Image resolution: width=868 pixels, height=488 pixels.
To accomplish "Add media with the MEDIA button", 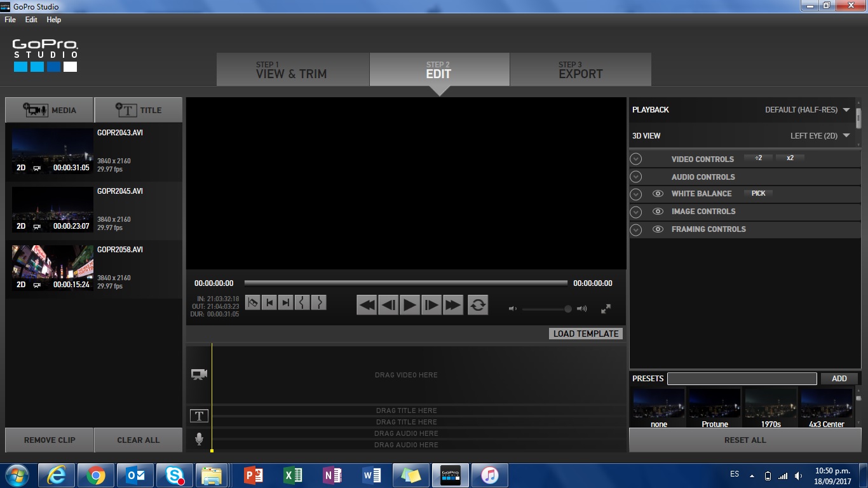I will pyautogui.click(x=50, y=110).
